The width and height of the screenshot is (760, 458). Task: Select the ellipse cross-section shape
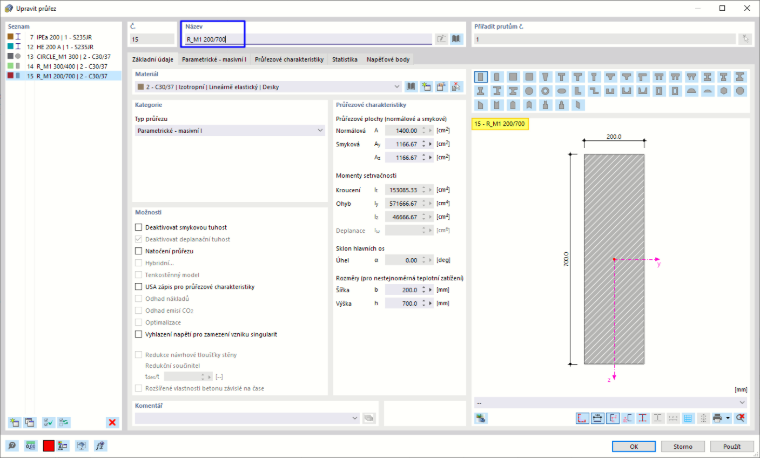click(x=562, y=91)
